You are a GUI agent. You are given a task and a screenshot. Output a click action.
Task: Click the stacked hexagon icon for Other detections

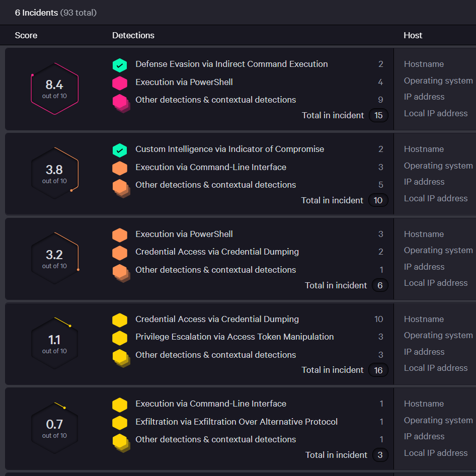[120, 100]
